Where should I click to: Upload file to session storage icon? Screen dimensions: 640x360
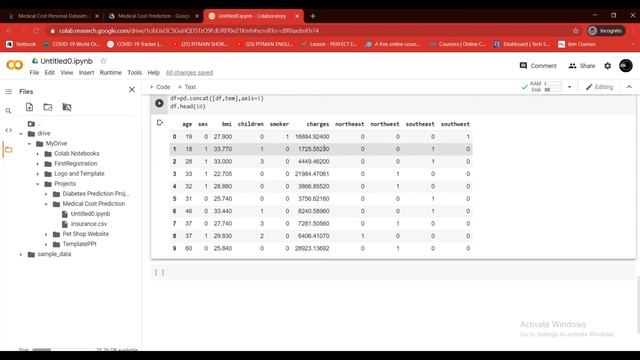point(29,107)
